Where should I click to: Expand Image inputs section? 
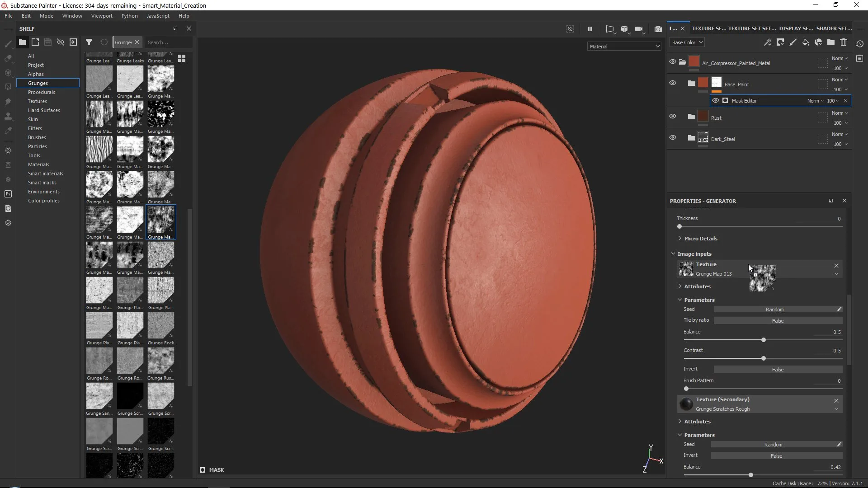click(x=694, y=254)
